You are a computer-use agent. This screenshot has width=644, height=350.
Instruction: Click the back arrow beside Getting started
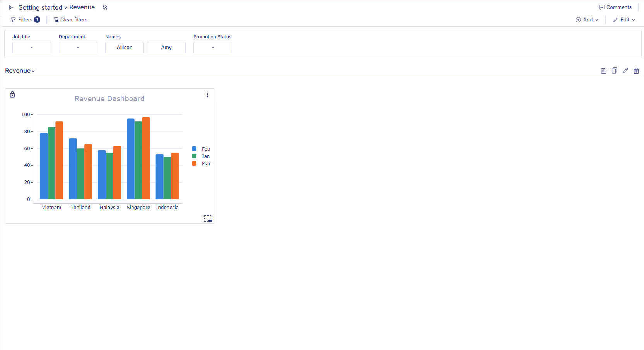11,7
